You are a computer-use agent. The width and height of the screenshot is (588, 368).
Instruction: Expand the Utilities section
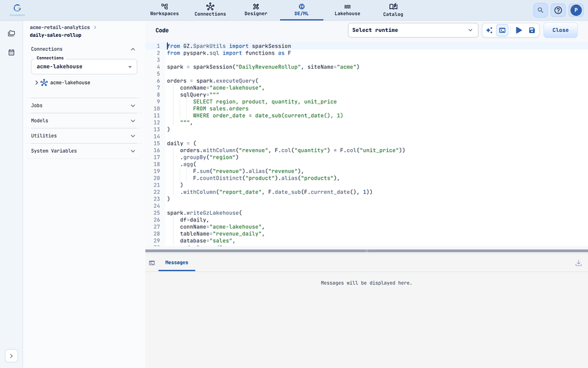83,136
